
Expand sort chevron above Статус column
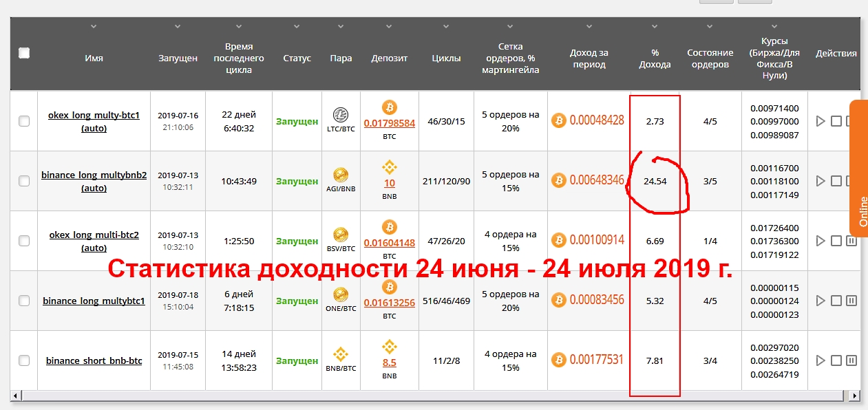point(297,27)
